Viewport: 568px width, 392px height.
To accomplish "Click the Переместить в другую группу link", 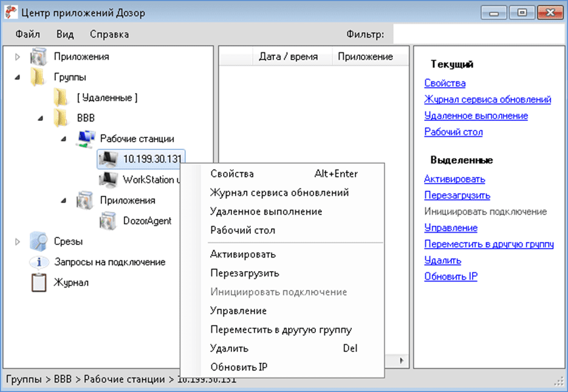I will tap(488, 244).
